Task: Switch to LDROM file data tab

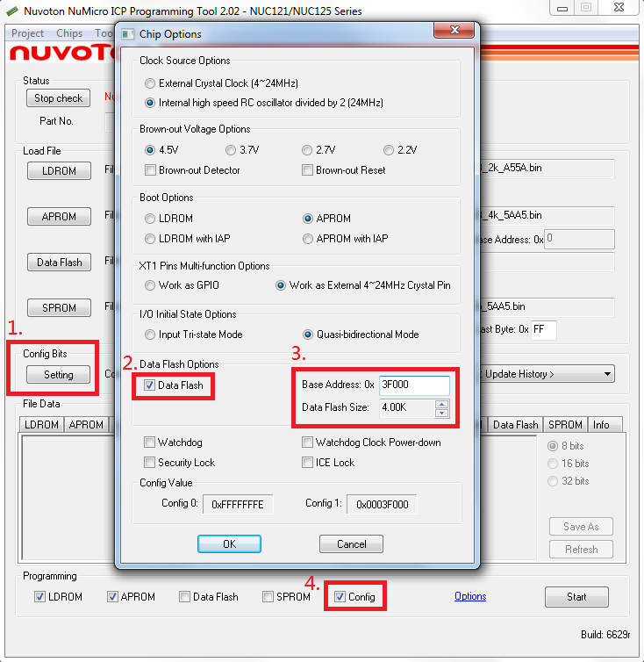Action: click(41, 424)
